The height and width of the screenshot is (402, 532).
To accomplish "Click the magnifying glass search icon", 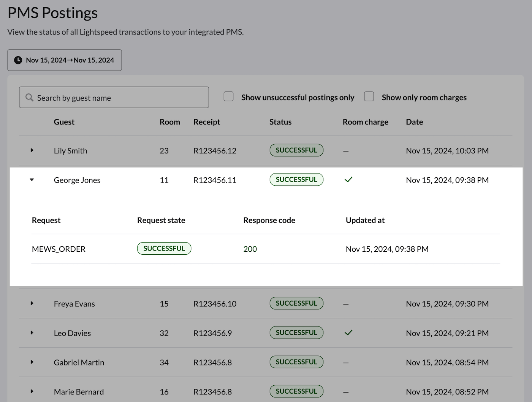I will click(29, 98).
